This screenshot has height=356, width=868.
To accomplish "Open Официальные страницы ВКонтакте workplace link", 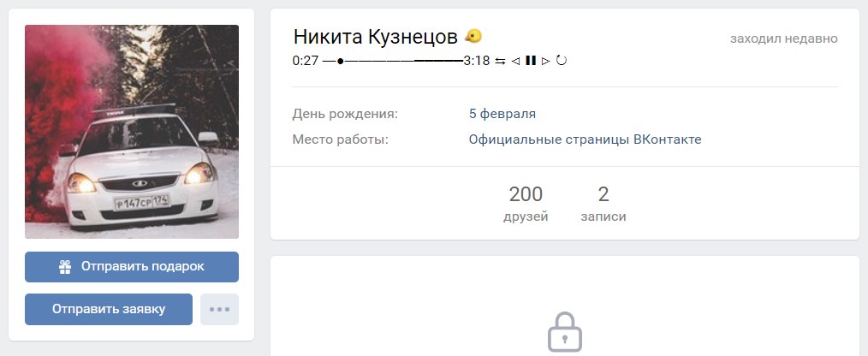I will pyautogui.click(x=586, y=139).
